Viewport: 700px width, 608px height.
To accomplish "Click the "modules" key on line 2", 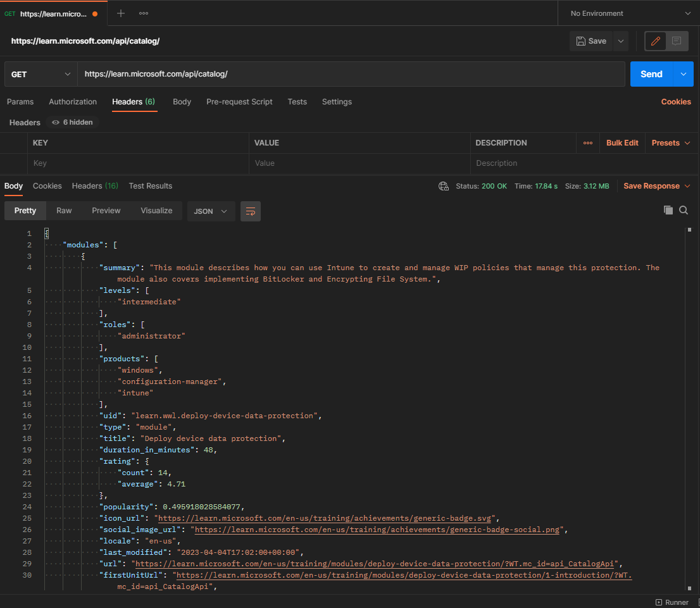I will tap(83, 245).
